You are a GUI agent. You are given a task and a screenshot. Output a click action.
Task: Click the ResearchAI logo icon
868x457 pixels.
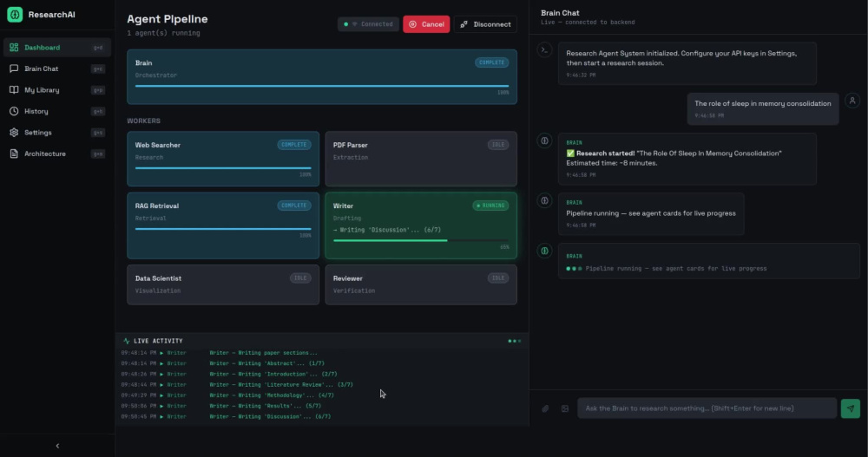15,15
